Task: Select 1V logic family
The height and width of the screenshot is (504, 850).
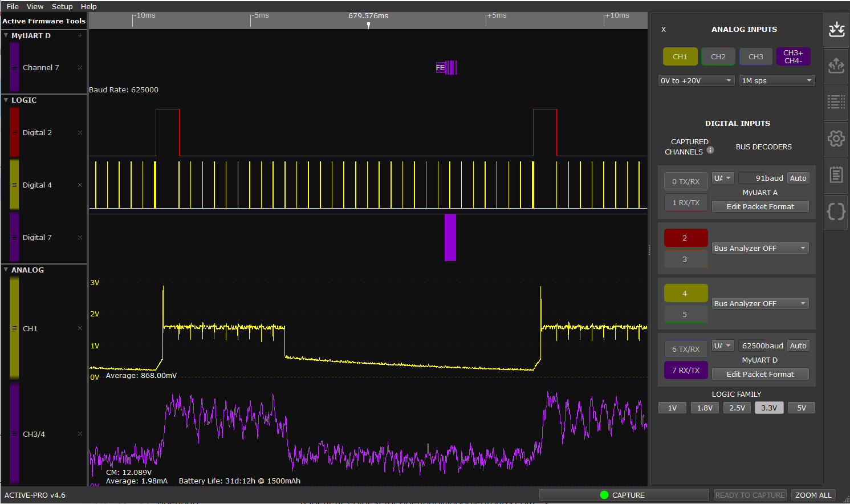Action: pyautogui.click(x=672, y=408)
